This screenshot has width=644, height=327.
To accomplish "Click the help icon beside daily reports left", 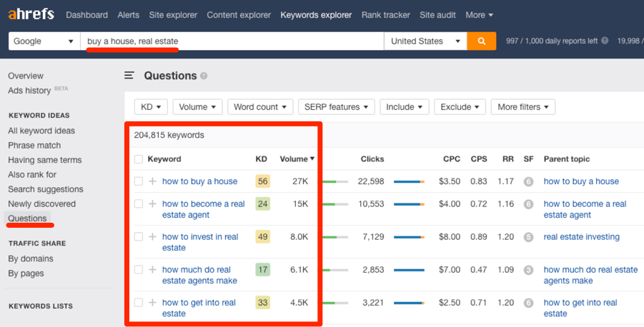I will tap(605, 41).
